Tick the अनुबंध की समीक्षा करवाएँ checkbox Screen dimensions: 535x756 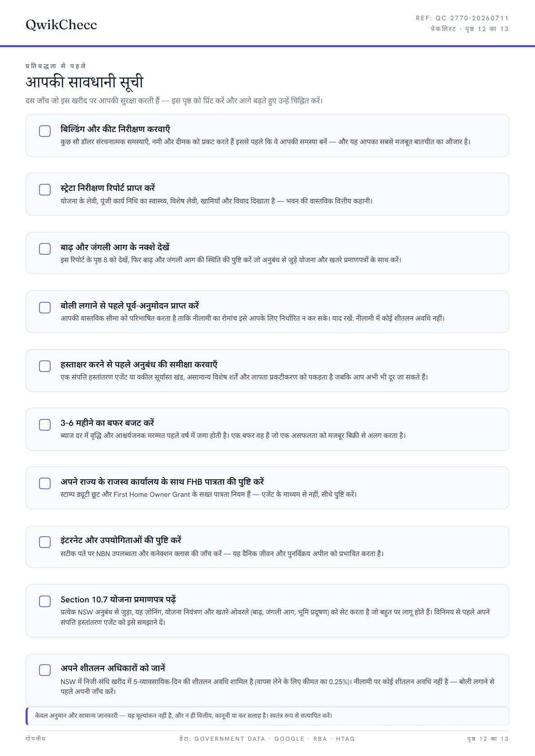(45, 366)
